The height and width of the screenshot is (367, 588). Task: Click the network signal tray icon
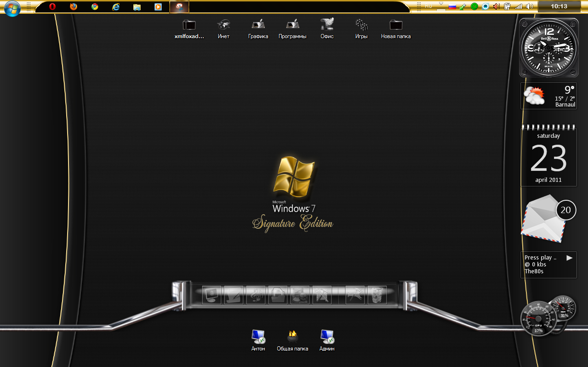click(x=519, y=6)
